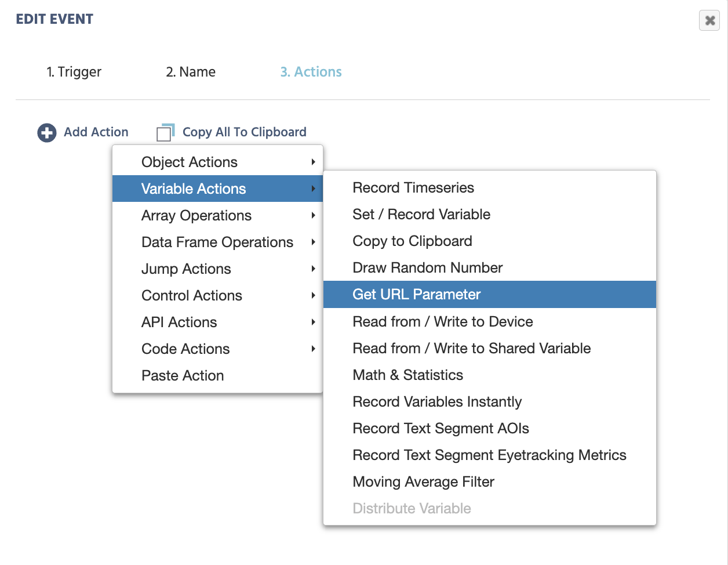
Task: Expand the Array Operations submenu
Action: point(217,216)
